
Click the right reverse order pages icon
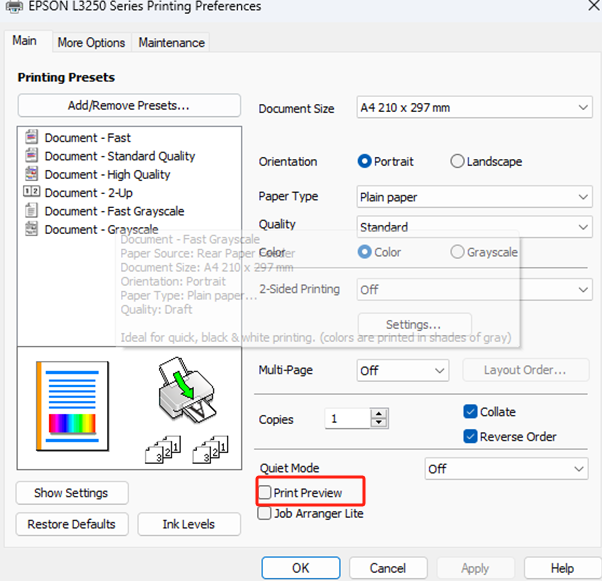click(x=210, y=449)
